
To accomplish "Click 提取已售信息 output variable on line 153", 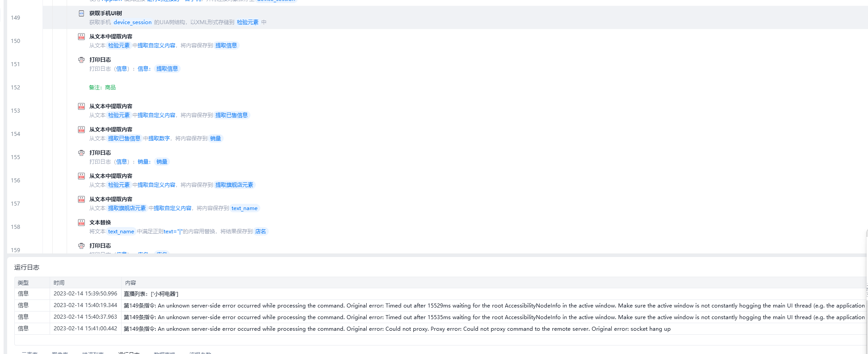I will point(232,115).
